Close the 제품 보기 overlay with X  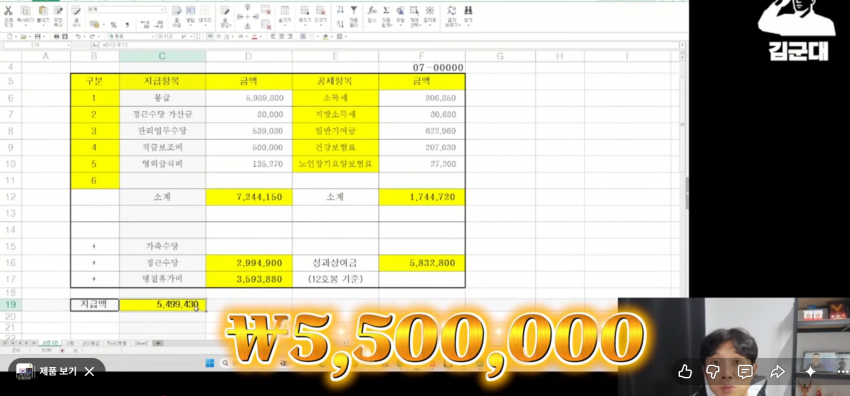tap(89, 371)
